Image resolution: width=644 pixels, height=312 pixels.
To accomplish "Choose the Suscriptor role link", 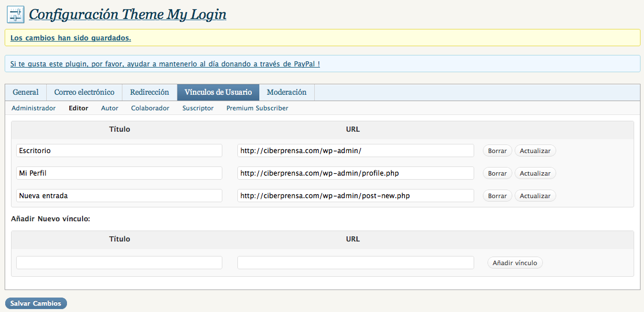I will (x=198, y=108).
